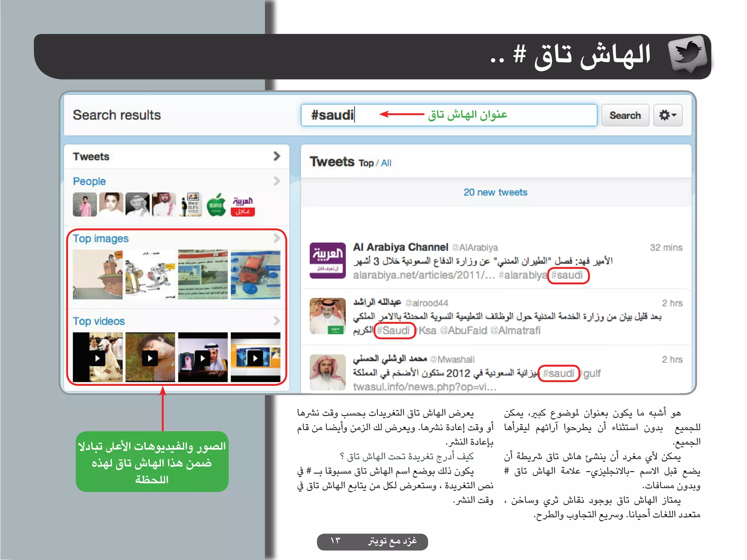747x560 pixels.
Task: Expand the Top videos chevron
Action: [277, 321]
